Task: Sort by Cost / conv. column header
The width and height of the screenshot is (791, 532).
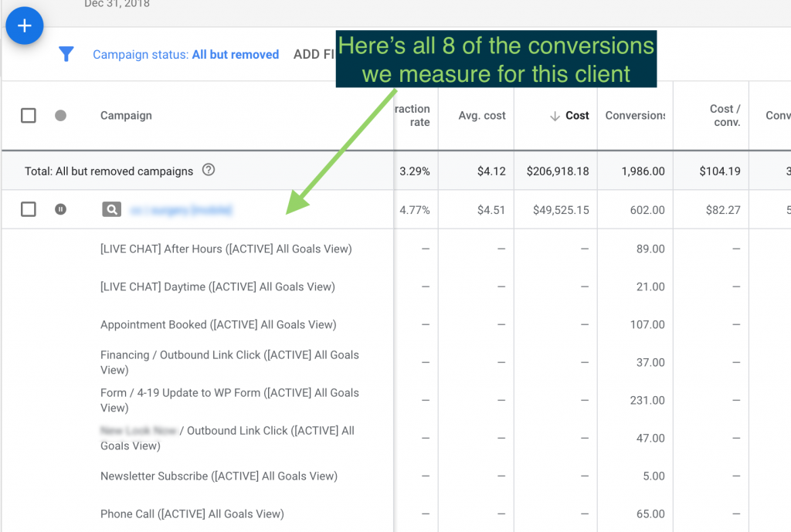Action: [x=725, y=116]
